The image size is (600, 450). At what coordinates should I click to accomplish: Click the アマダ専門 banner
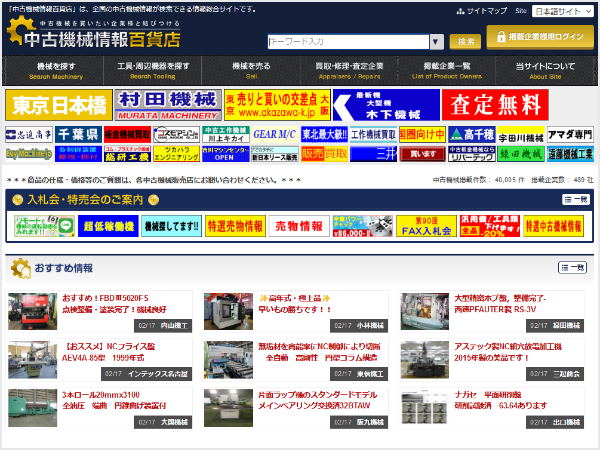(570, 134)
